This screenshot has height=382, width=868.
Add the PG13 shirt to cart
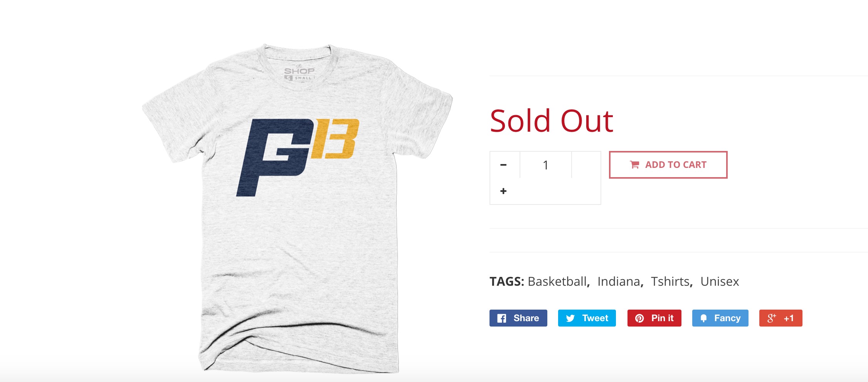pos(668,165)
